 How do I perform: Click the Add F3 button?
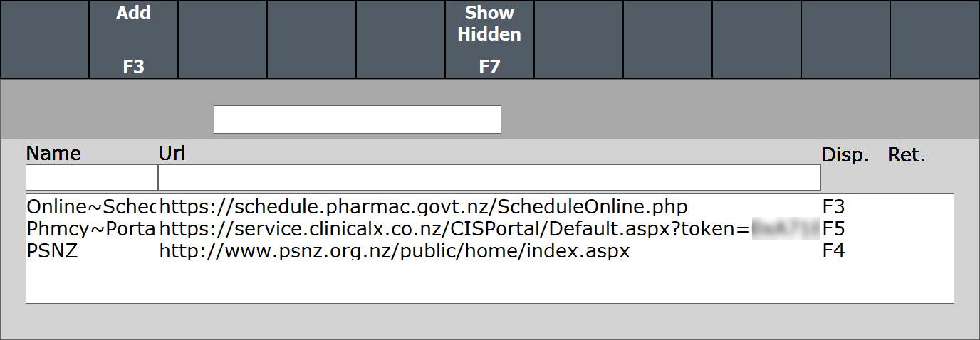pyautogui.click(x=133, y=39)
